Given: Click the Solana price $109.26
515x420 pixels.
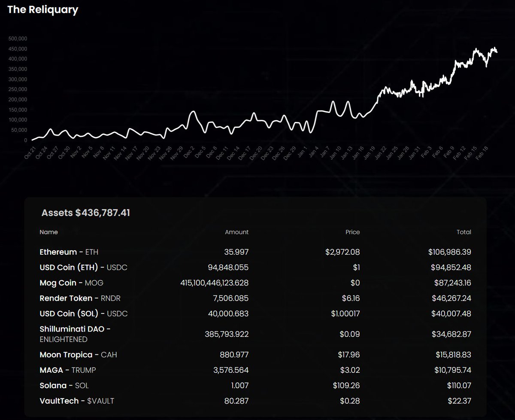Looking at the screenshot, I should coord(346,386).
